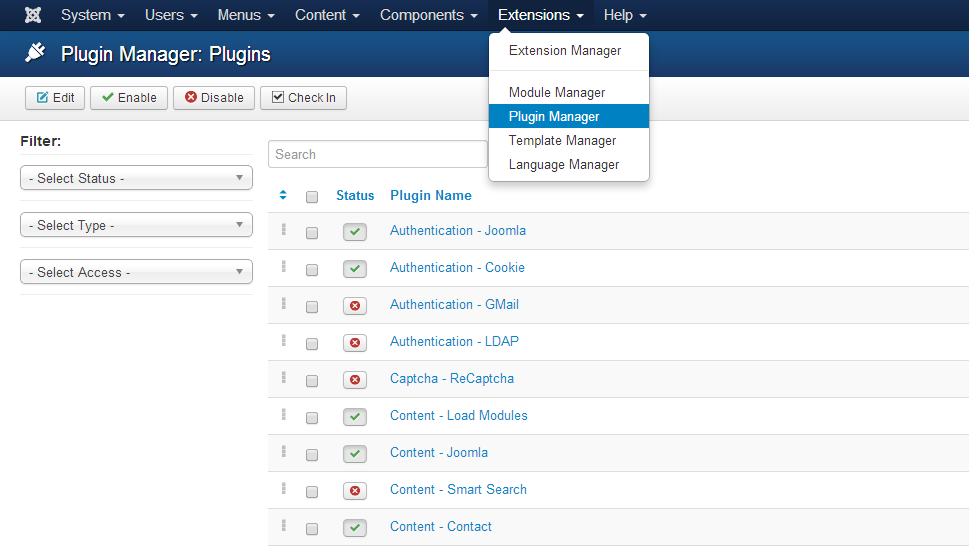Open the Authentication - LDAP plugin link
The image size is (969, 548).
click(x=454, y=342)
